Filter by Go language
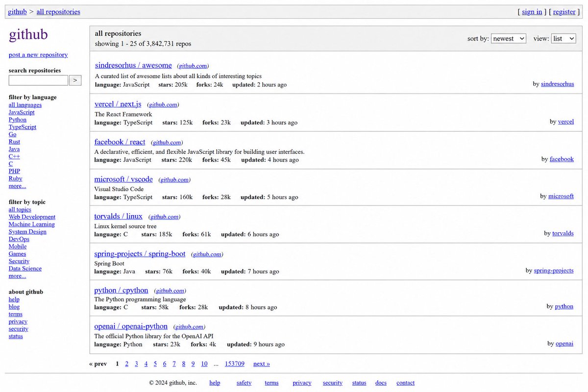 12,134
